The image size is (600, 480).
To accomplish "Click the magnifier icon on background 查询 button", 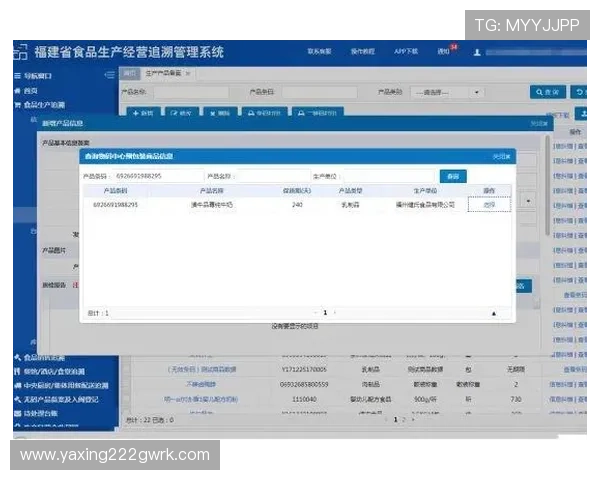I will pos(539,92).
